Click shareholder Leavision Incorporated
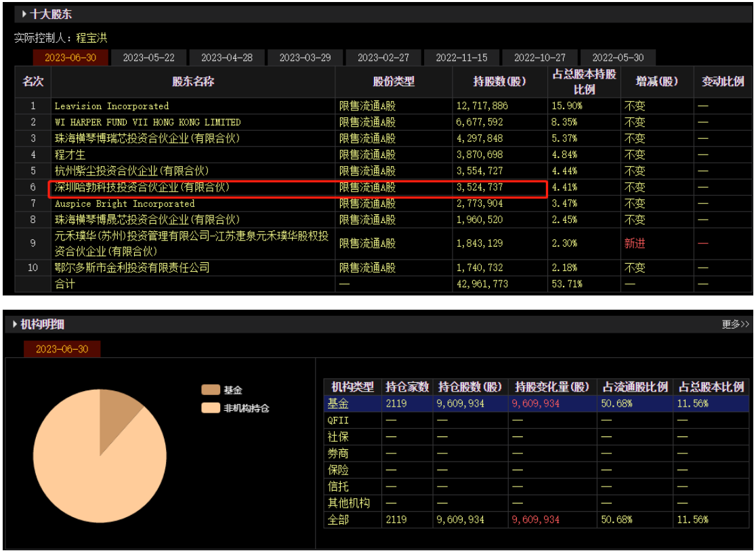Image resolution: width=756 pixels, height=553 pixels. click(x=112, y=106)
